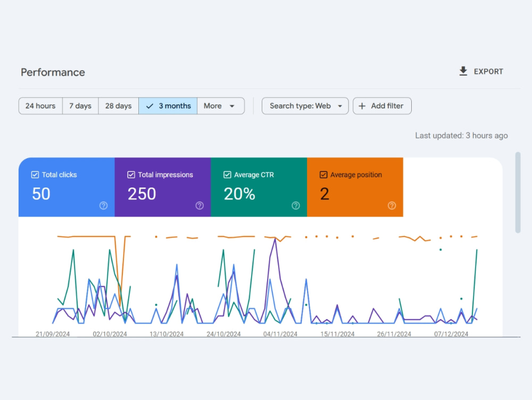Open help icon on Average position card

tap(392, 206)
